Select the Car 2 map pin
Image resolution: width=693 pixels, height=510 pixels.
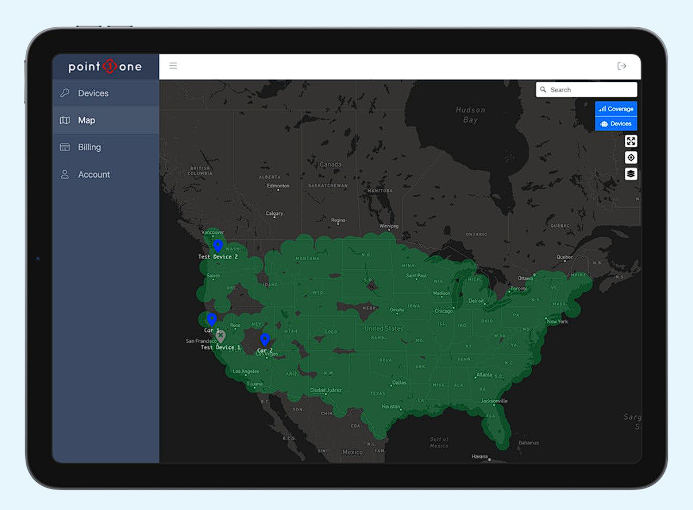[264, 340]
